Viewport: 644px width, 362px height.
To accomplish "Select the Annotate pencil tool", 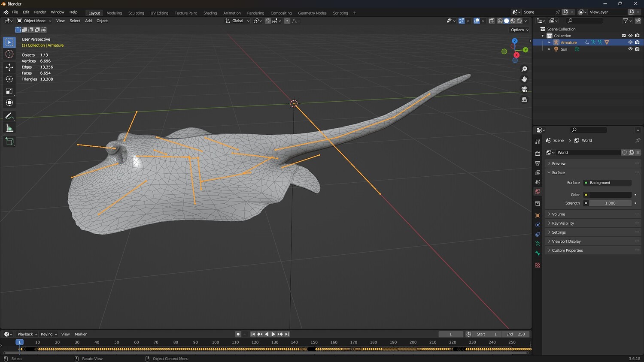I will click(x=9, y=116).
